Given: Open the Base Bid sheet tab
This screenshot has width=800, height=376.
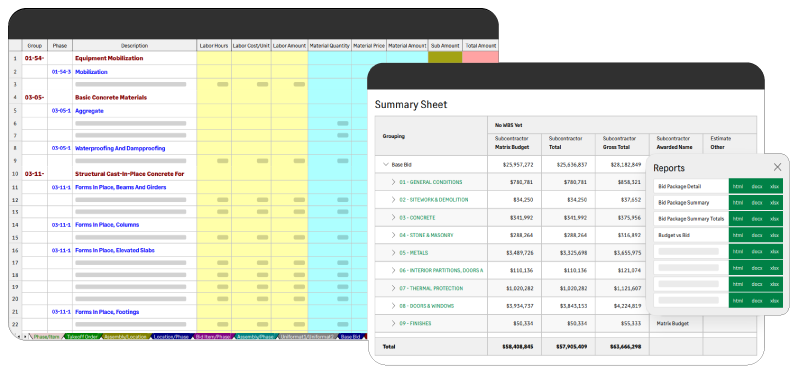Looking at the screenshot, I should point(351,337).
